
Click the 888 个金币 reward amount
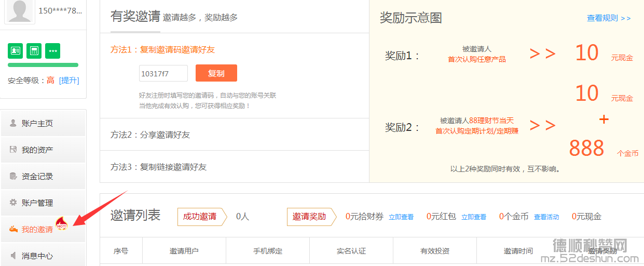click(604, 149)
